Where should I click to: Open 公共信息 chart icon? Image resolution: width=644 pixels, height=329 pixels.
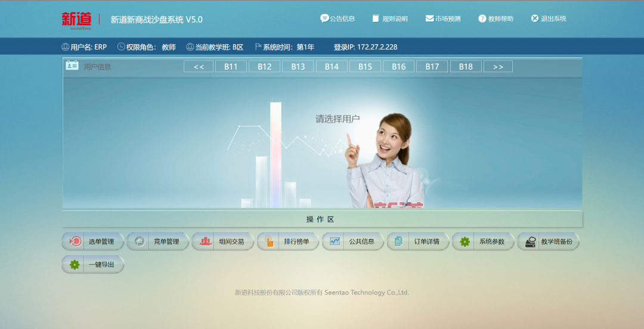point(335,241)
